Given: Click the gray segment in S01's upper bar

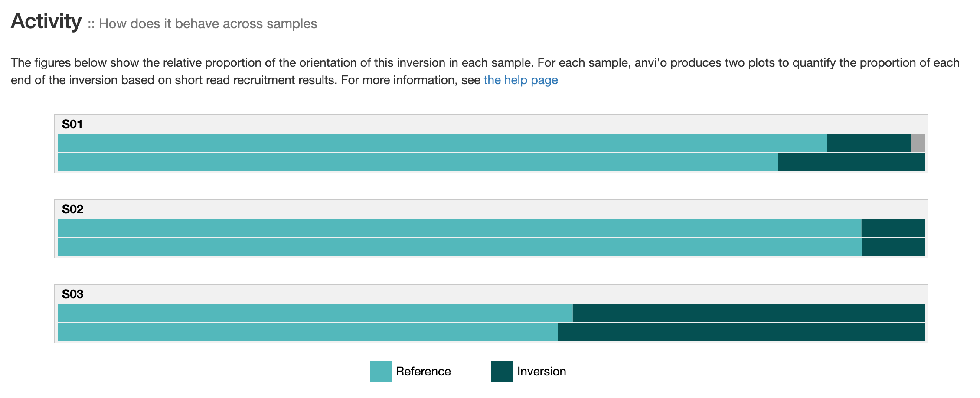Looking at the screenshot, I should pyautogui.click(x=918, y=143).
